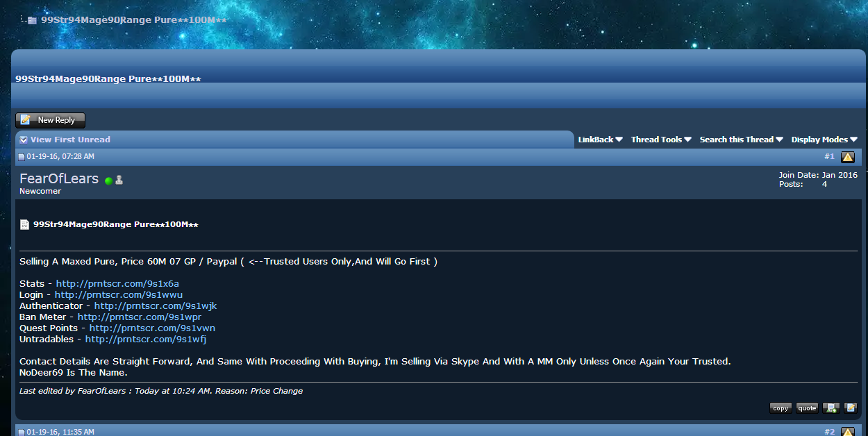
Task: Click the document icon beside the post title
Action: click(24, 224)
